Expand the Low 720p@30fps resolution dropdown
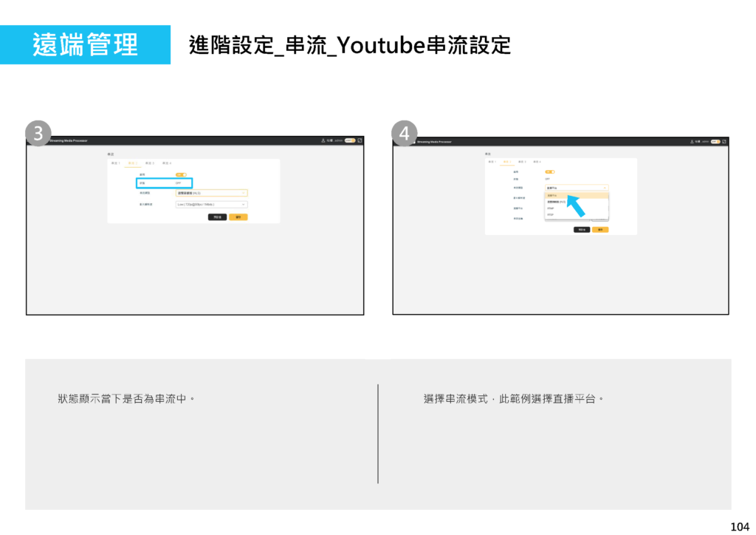756x535 pixels. click(211, 204)
